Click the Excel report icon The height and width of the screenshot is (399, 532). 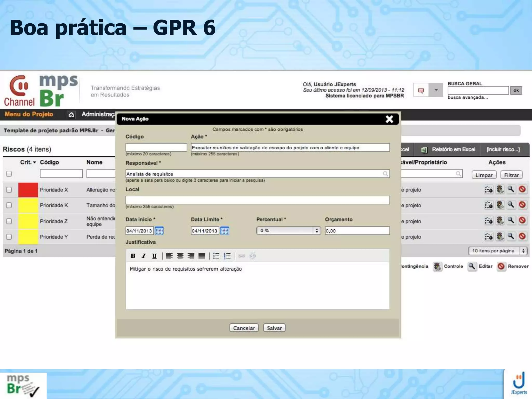(424, 150)
